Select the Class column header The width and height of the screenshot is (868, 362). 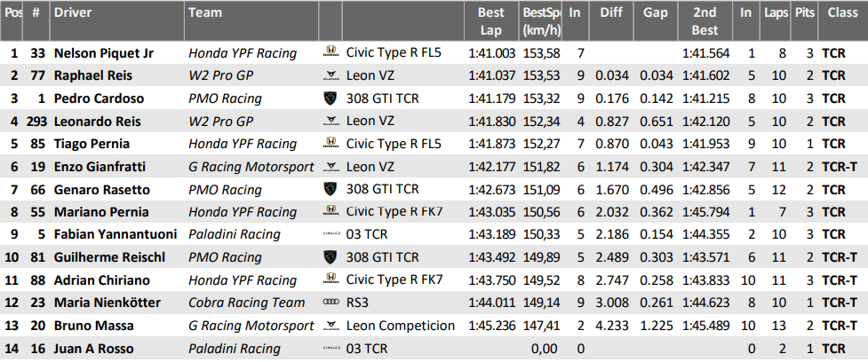pos(842,13)
